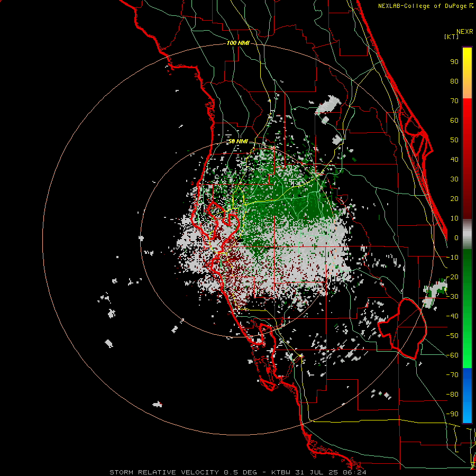Viewport: 476px width, 476px height.
Task: Click the 80 value on the velocity scale
Action: (x=454, y=81)
